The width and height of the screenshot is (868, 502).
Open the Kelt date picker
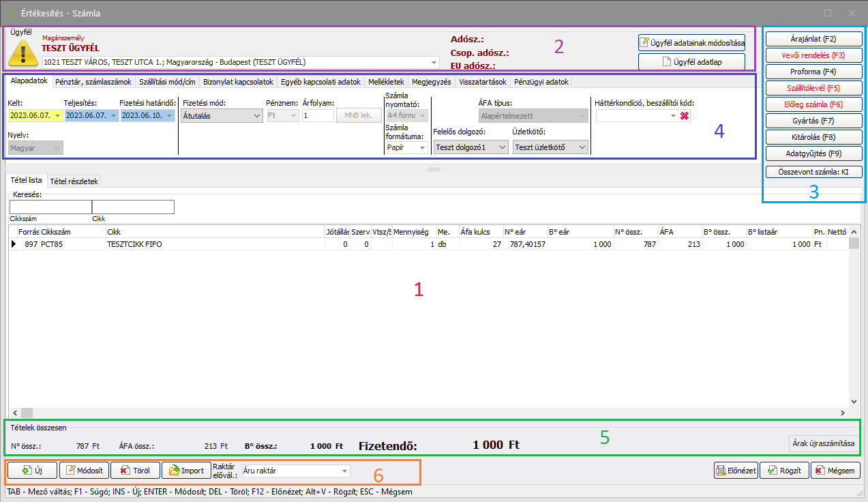57,116
